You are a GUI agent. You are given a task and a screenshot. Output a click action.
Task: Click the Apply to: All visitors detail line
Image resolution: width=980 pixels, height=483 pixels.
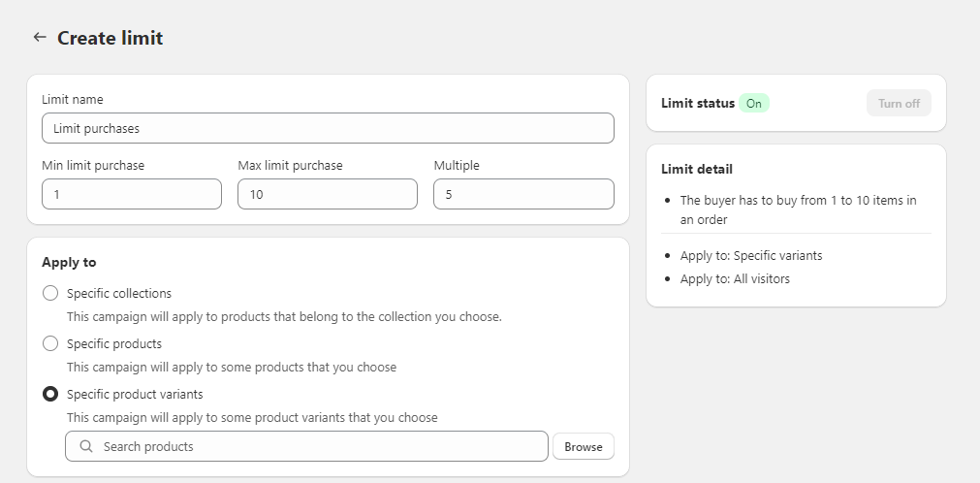click(734, 278)
